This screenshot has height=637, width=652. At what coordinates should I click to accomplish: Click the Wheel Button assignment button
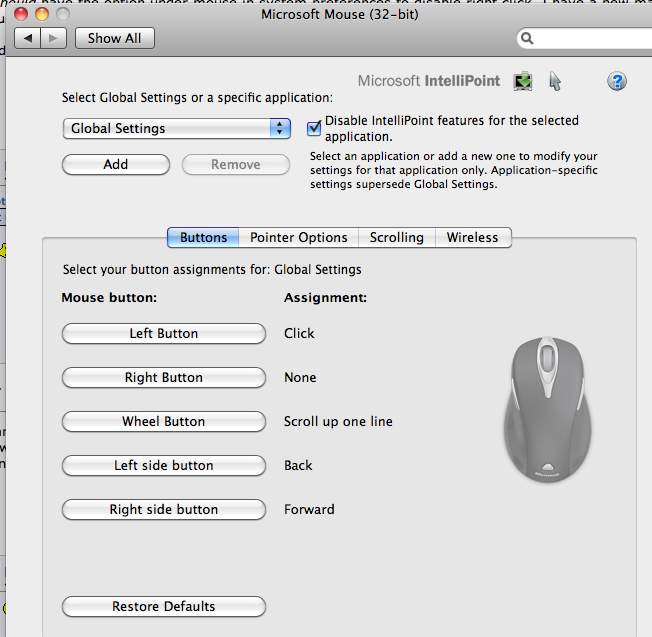point(164,422)
